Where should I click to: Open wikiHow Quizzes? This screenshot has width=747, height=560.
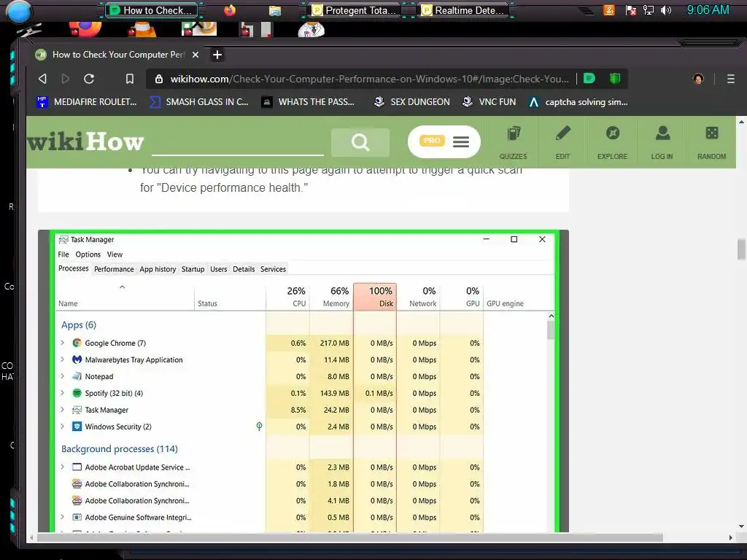pos(513,142)
